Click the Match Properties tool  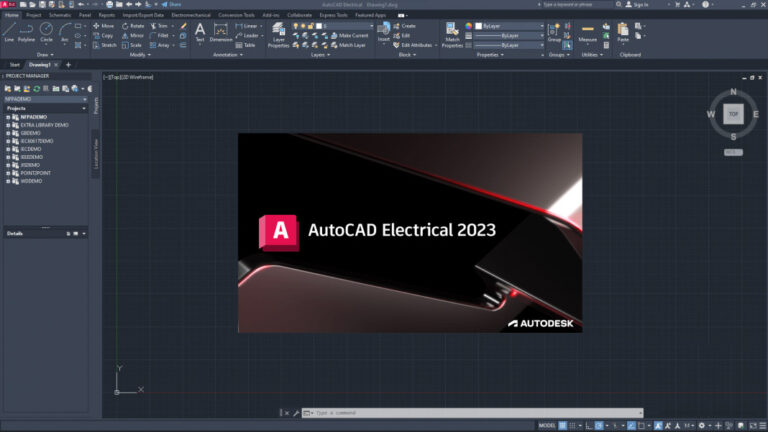point(452,35)
